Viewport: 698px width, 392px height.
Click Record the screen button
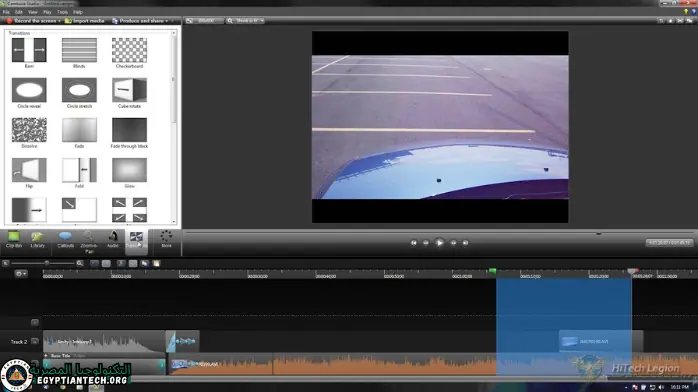[x=31, y=21]
